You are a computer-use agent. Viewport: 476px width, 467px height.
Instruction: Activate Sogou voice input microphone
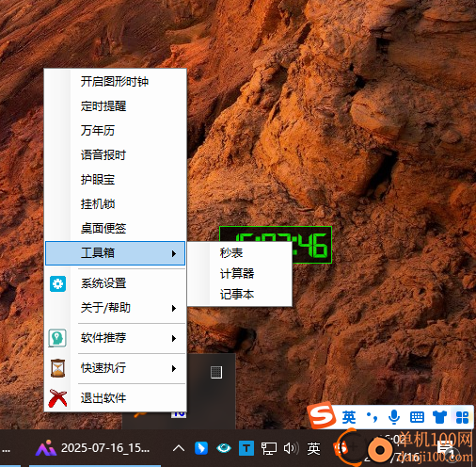(394, 417)
